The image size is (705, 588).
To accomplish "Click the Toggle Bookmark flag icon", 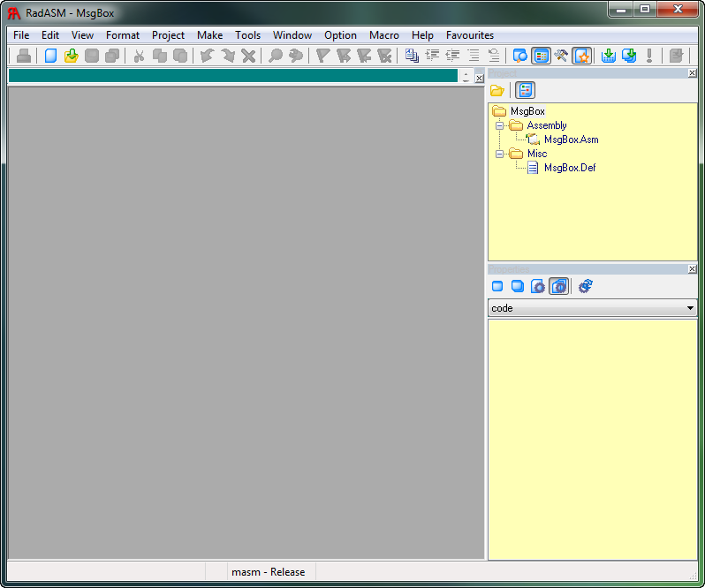I will pyautogui.click(x=322, y=57).
